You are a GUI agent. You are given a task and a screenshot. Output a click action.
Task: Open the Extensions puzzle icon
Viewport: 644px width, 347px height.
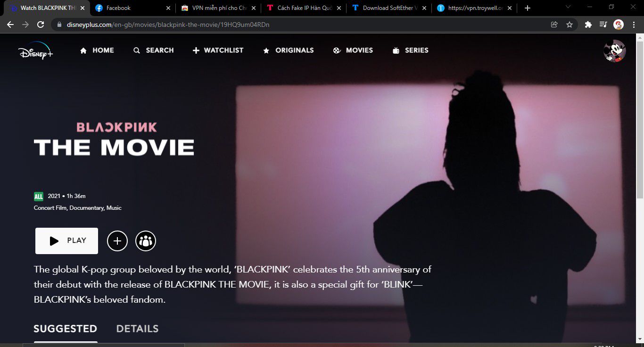click(588, 25)
